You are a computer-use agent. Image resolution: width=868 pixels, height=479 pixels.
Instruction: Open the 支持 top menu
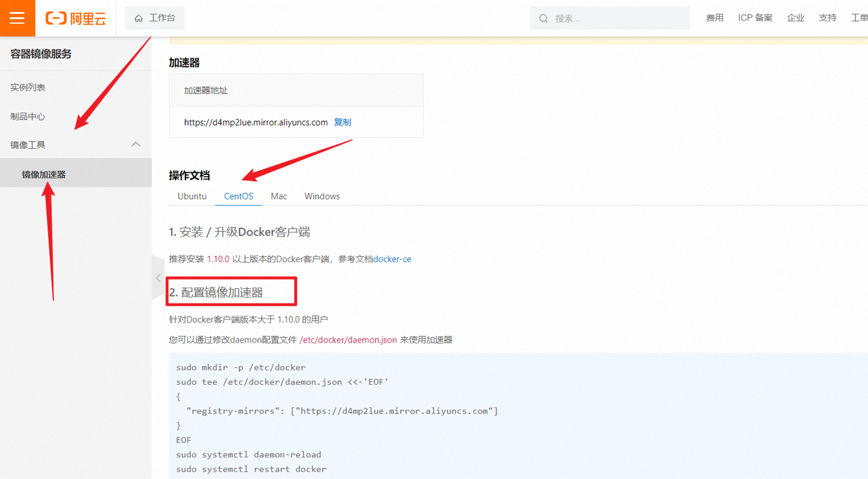click(828, 18)
